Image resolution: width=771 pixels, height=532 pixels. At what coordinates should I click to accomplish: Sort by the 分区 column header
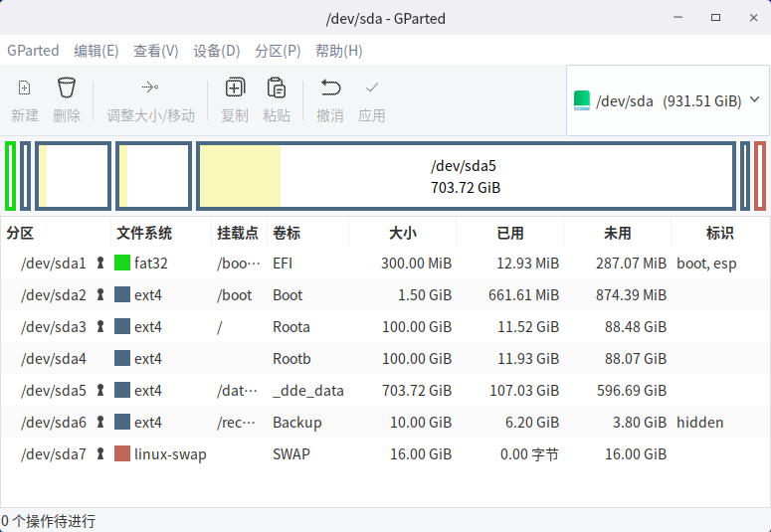[x=56, y=233]
